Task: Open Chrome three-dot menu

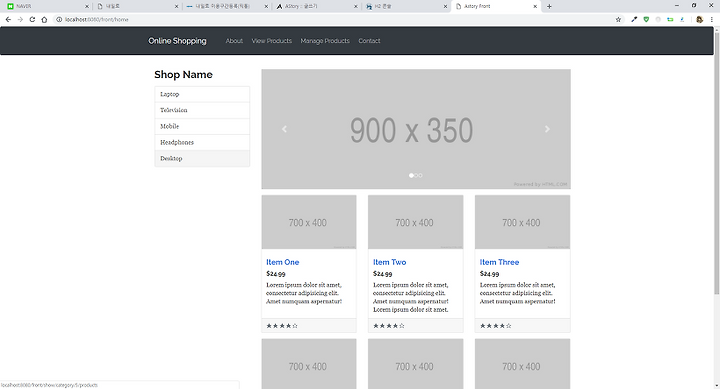Action: click(x=712, y=19)
